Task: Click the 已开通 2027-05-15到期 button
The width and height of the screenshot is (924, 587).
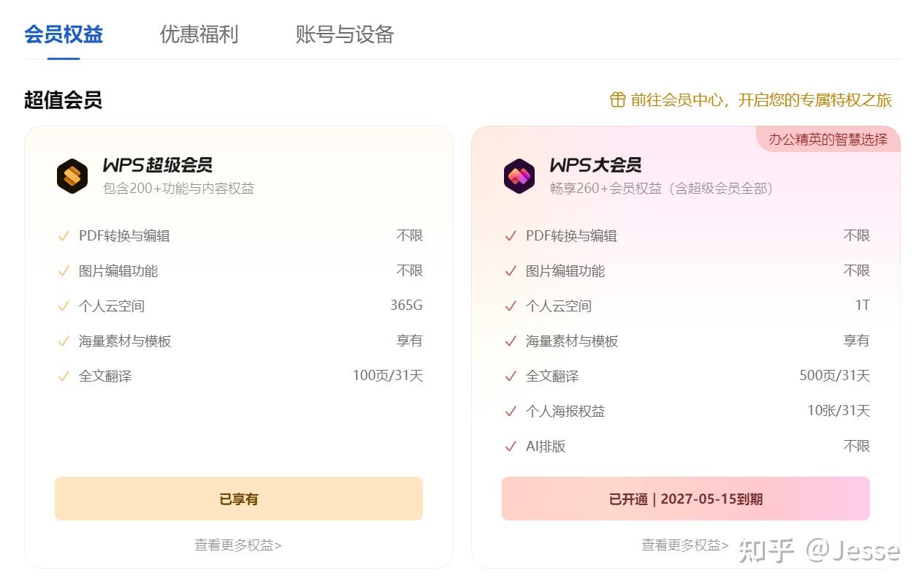Action: pos(686,499)
